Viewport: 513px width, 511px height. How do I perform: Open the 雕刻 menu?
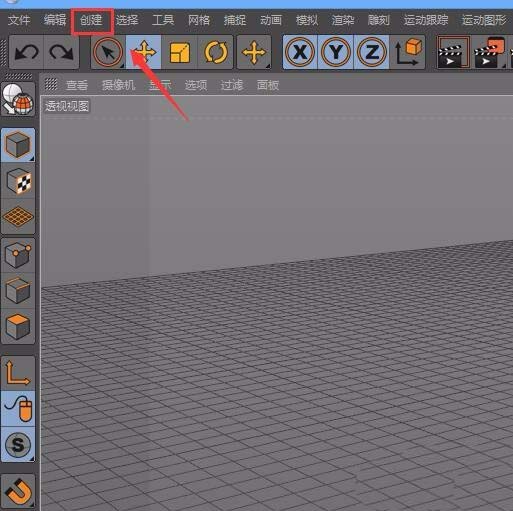click(379, 20)
